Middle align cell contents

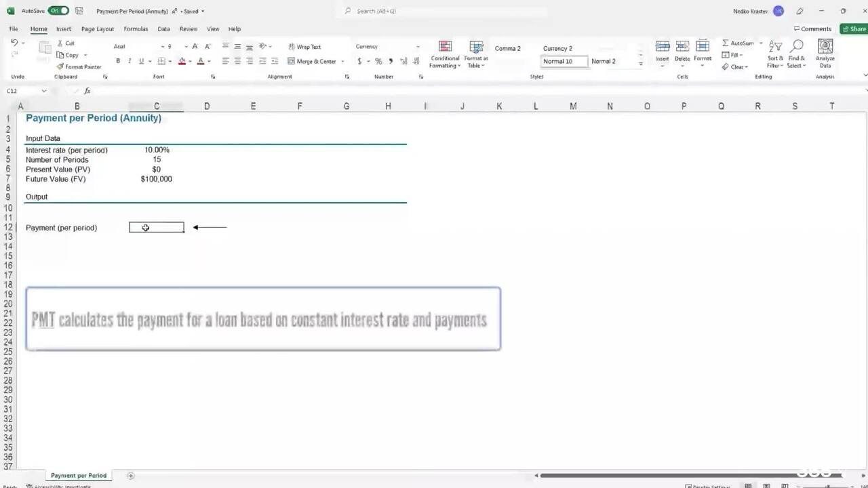[237, 47]
